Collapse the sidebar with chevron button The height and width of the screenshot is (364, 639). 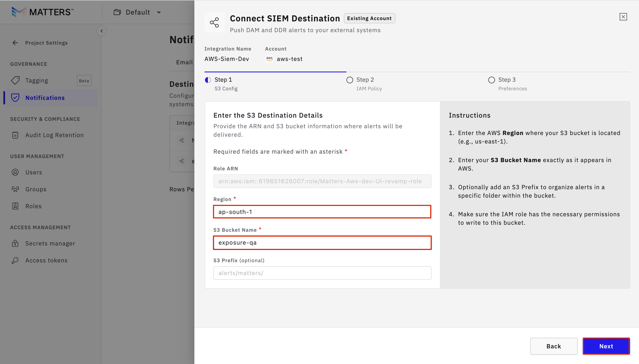(102, 31)
